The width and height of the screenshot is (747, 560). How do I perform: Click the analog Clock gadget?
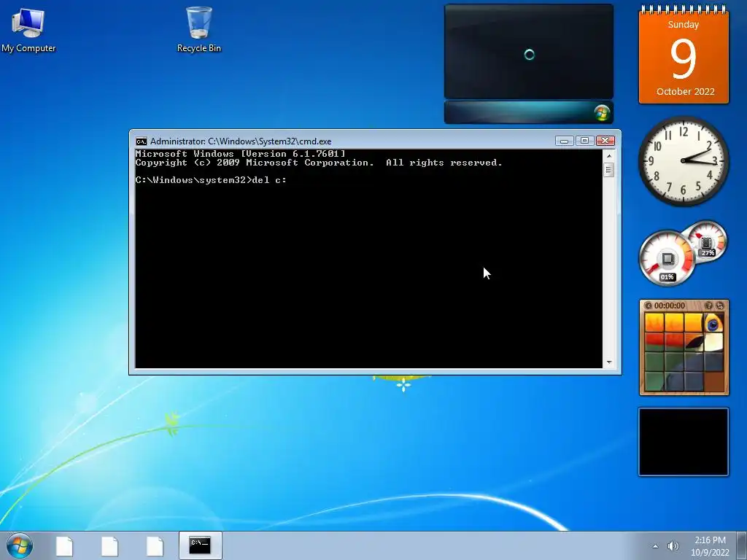683,161
